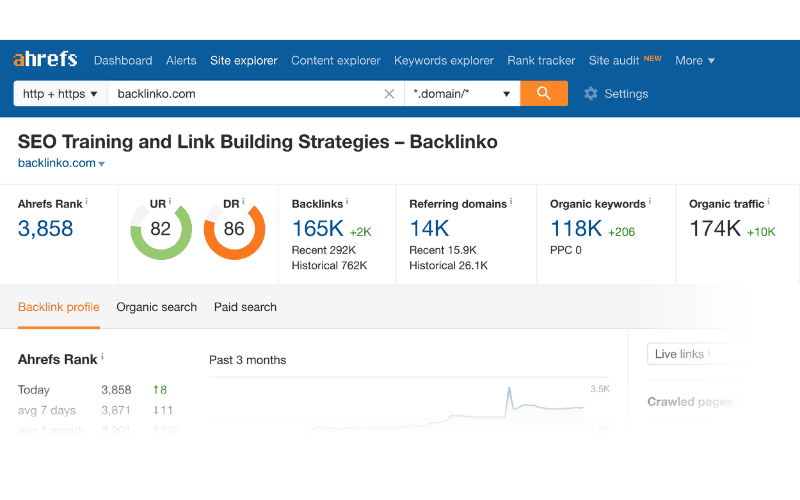This screenshot has width=800, height=500.
Task: Open Site explorer
Action: pyautogui.click(x=244, y=61)
